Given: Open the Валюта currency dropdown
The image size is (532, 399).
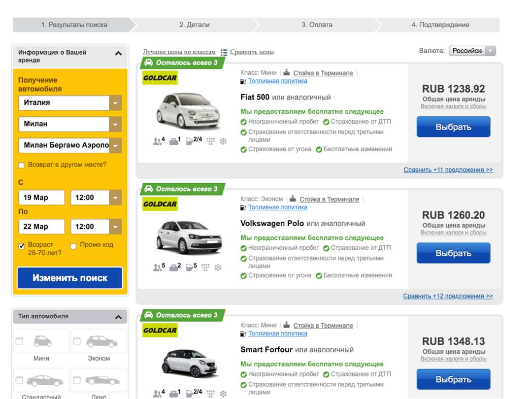Looking at the screenshot, I should [472, 51].
